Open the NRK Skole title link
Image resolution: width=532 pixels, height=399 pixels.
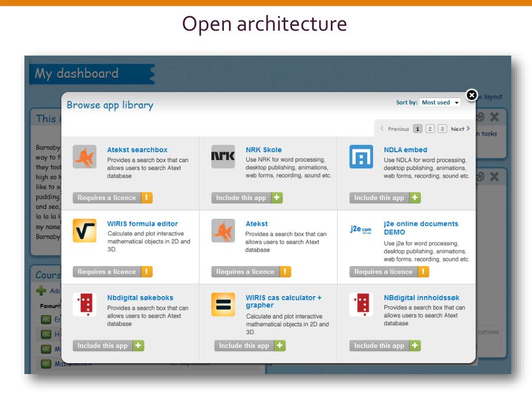click(x=264, y=150)
